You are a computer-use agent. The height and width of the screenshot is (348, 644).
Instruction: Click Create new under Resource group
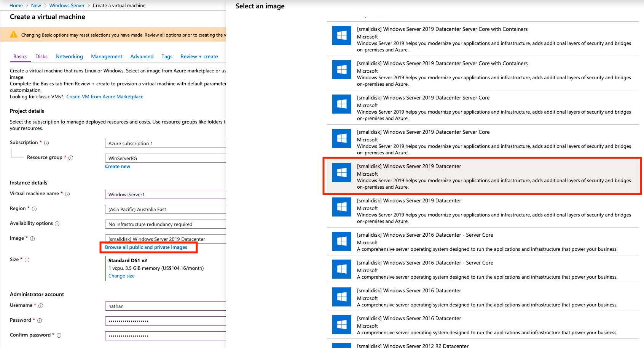point(118,167)
